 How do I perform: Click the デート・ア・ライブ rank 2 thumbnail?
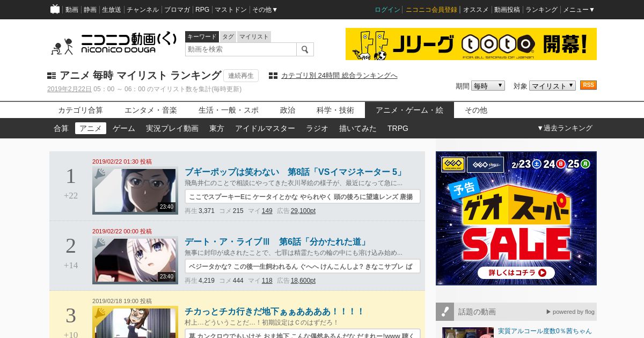coord(135,260)
